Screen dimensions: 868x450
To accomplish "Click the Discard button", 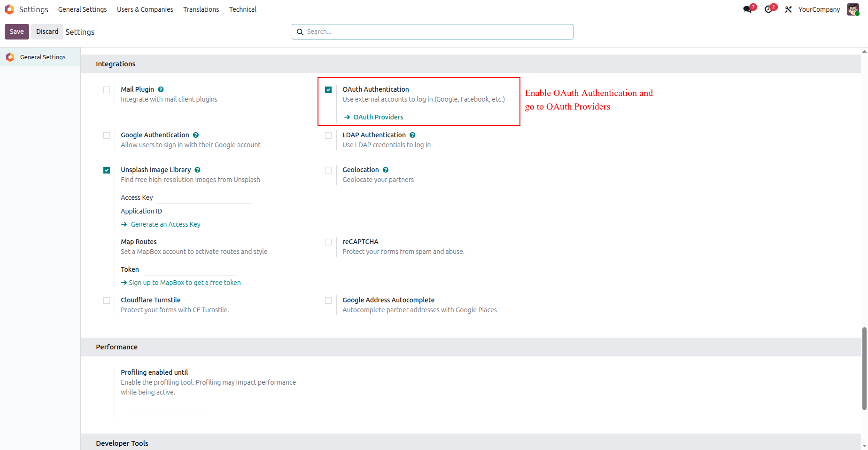I will pyautogui.click(x=47, y=32).
